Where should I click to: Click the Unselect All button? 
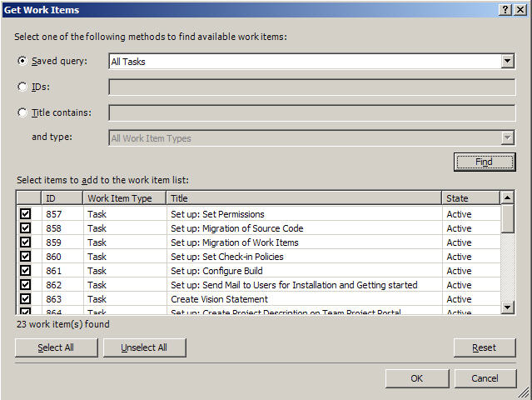(x=145, y=347)
